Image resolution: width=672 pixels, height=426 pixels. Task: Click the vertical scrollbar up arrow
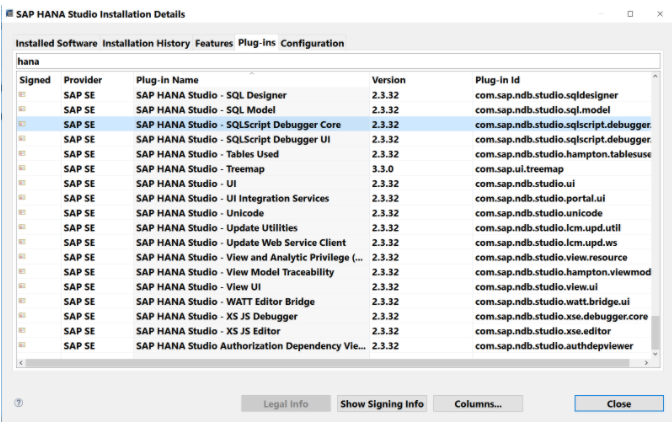click(x=655, y=76)
